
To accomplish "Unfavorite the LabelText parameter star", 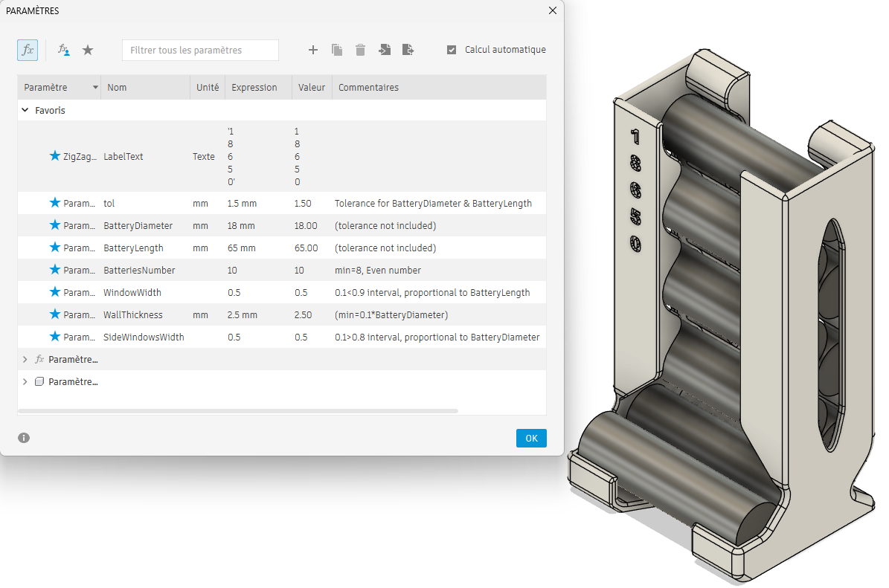I will [55, 156].
